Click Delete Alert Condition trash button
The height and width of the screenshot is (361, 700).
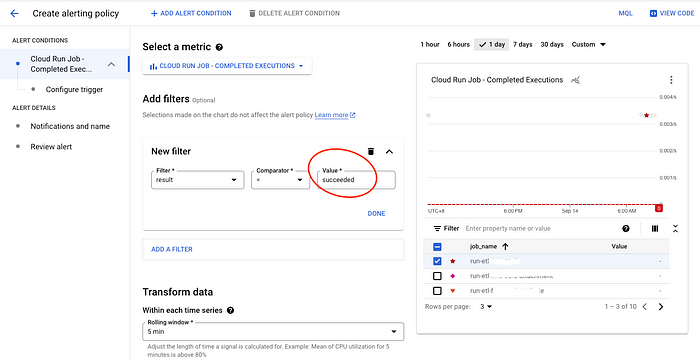click(295, 13)
